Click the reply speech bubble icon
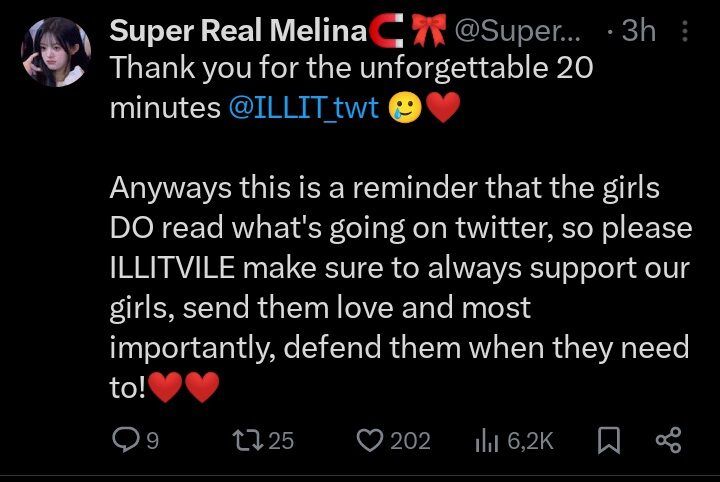This screenshot has width=720, height=482. tap(125, 439)
